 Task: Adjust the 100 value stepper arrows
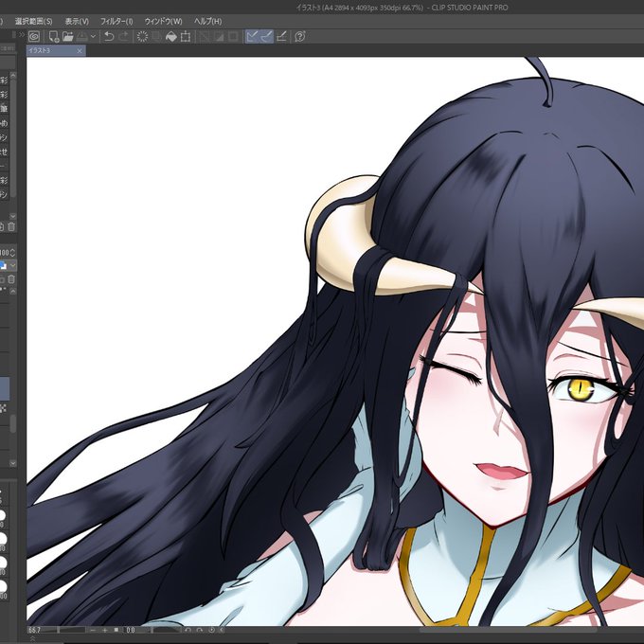click(x=12, y=252)
